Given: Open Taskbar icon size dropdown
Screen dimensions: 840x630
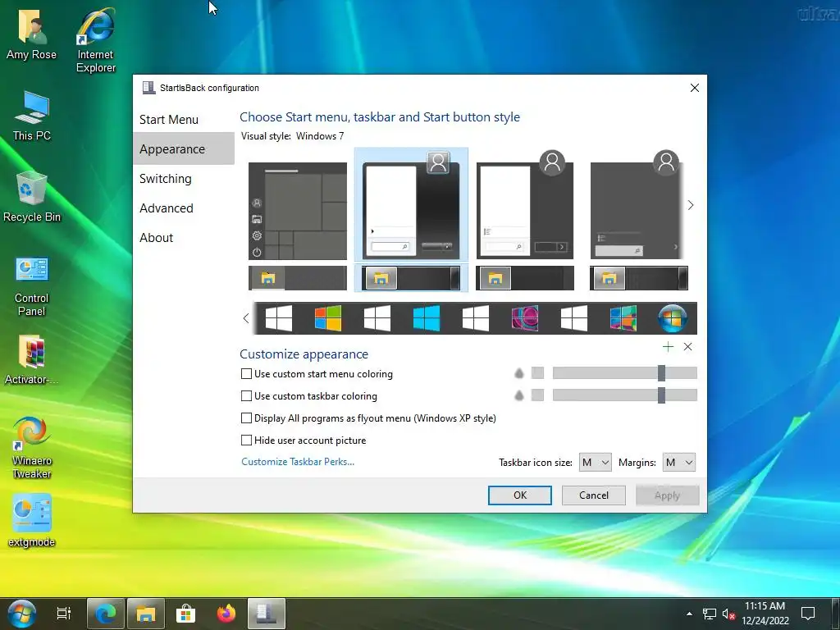Looking at the screenshot, I should coord(596,463).
